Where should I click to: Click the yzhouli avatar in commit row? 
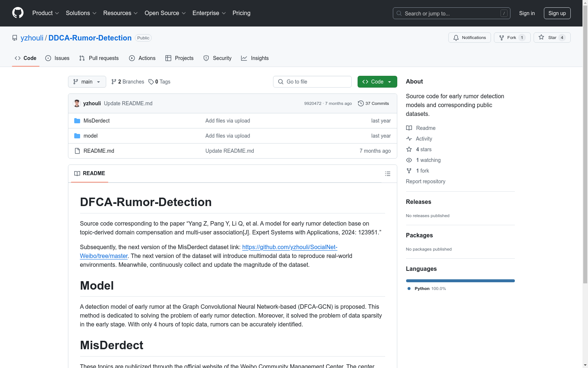tap(77, 103)
